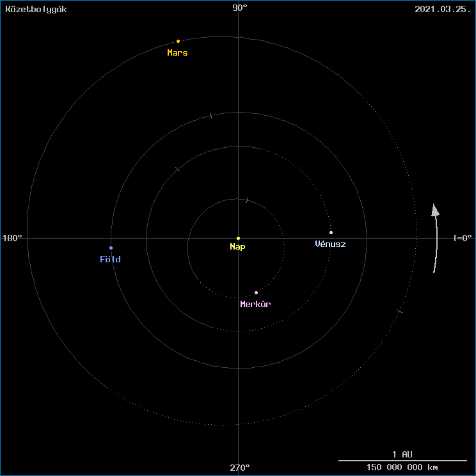The height and width of the screenshot is (476, 476).
Task: Click the Kőzetbolygók title text
Action: click(x=36, y=10)
